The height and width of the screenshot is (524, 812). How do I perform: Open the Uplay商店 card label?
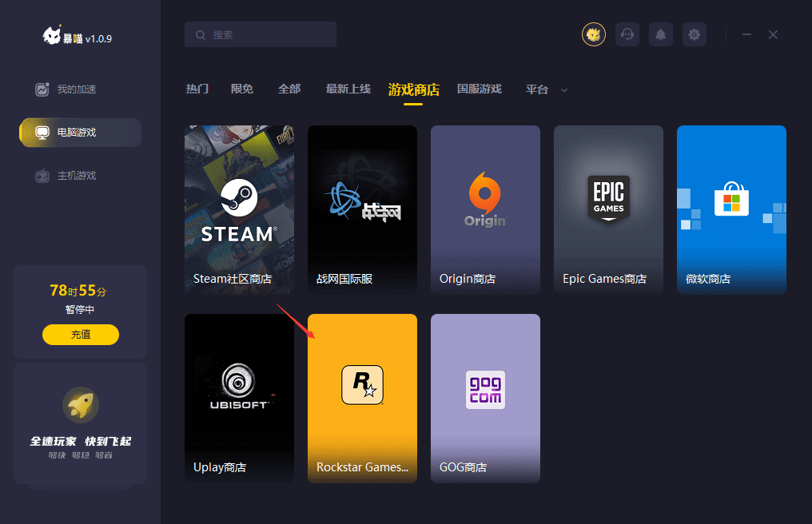tap(220, 467)
